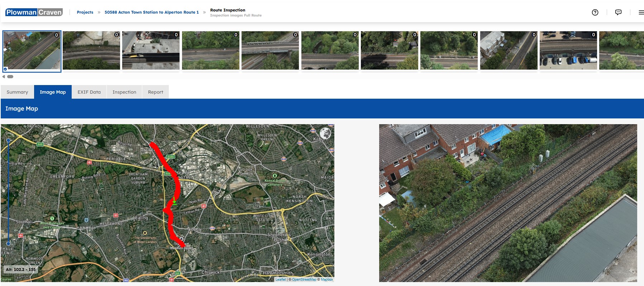Open the chat feedback speech bubble icon
Image resolution: width=644 pixels, height=286 pixels.
(x=618, y=13)
